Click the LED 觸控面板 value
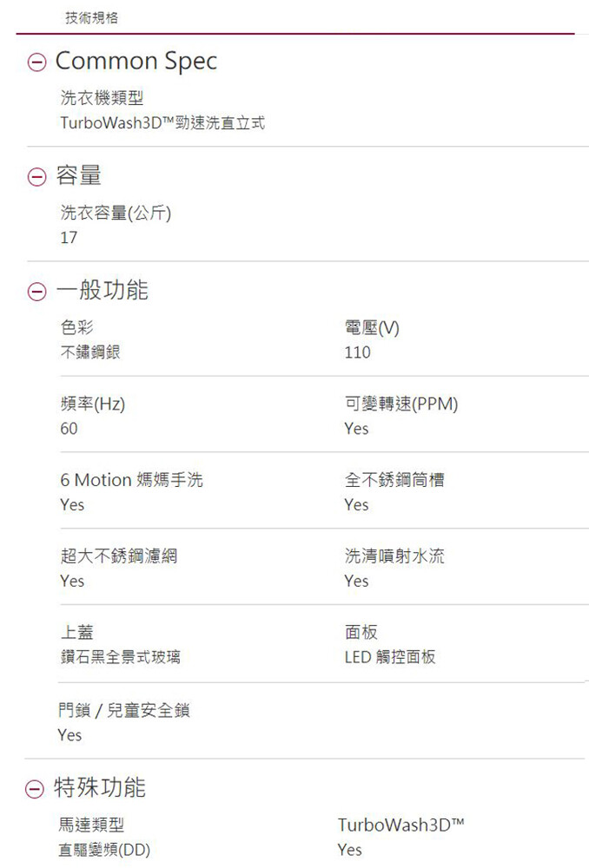 390,657
